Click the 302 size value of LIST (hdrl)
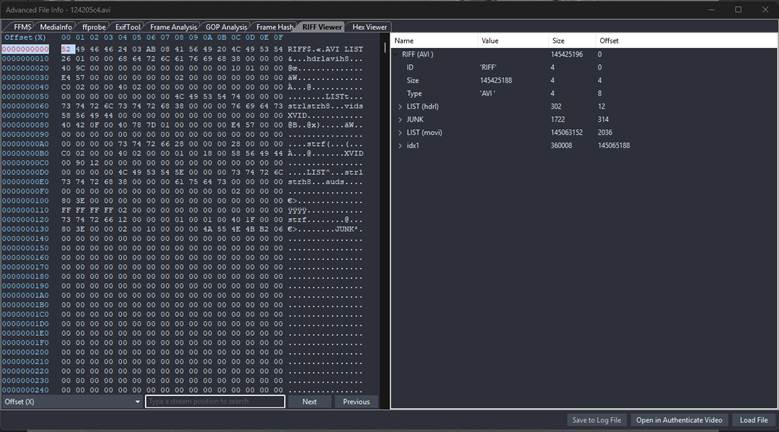Screen dimensions: 779x432 [x=556, y=107]
